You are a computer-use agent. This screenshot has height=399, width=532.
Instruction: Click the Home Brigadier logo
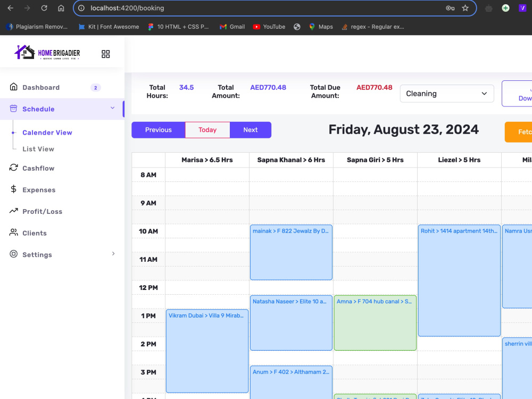(47, 53)
